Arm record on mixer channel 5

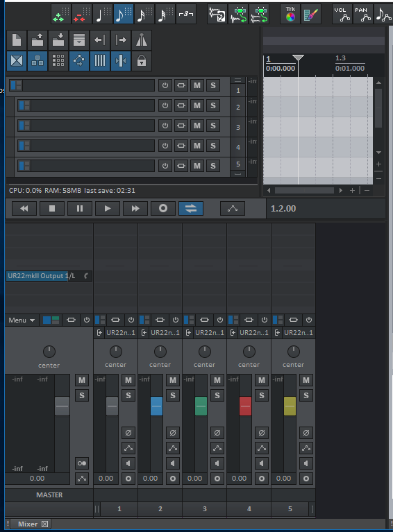306,479
